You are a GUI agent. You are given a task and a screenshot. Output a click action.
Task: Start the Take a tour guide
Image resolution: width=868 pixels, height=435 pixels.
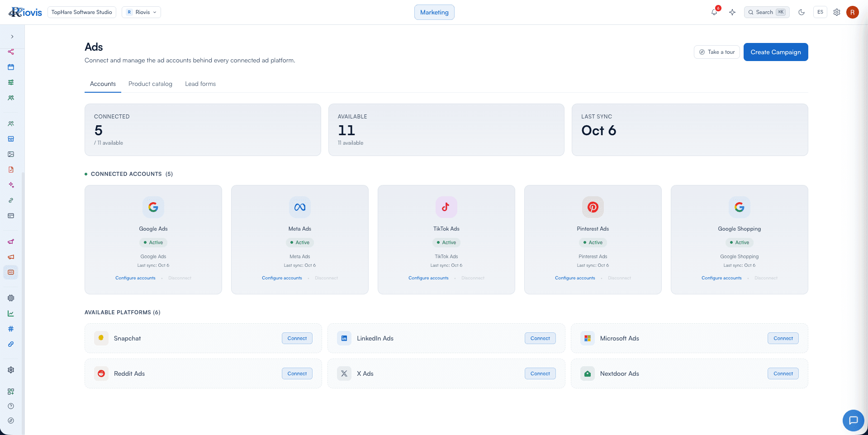pyautogui.click(x=717, y=52)
